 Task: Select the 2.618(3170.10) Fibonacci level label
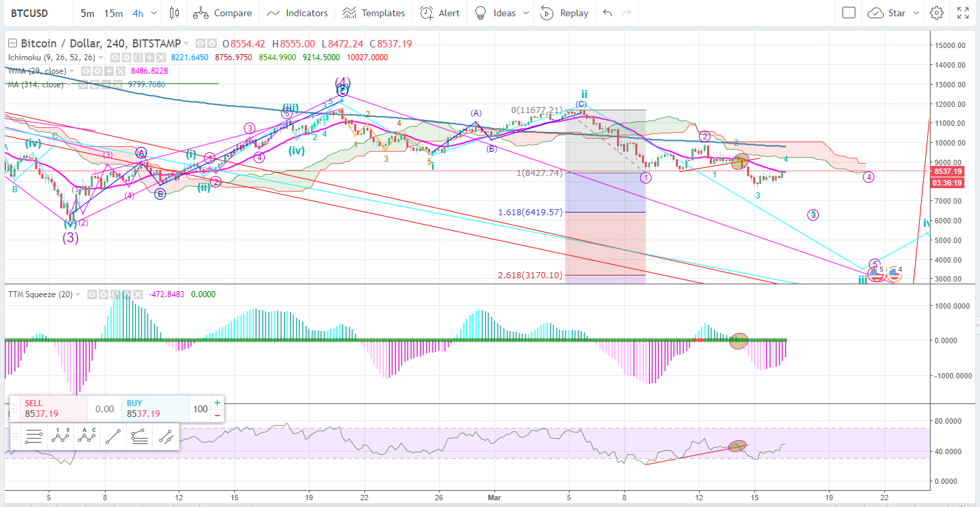pos(530,275)
